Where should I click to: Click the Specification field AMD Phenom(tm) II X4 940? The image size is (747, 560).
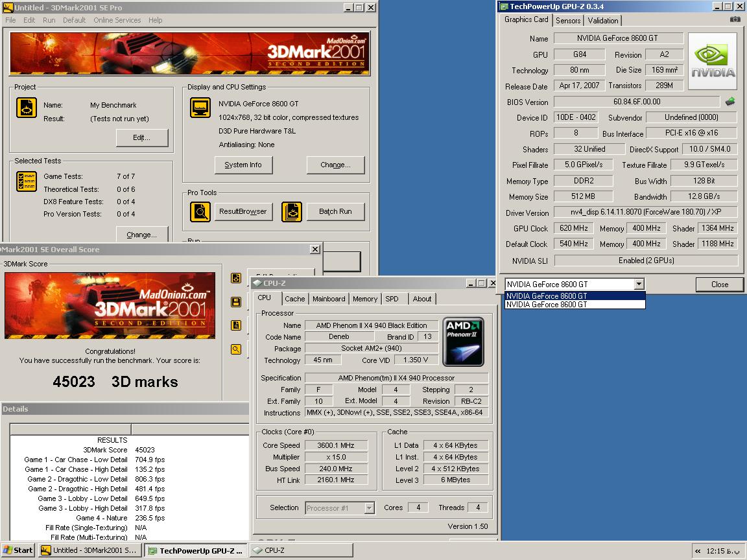coord(396,378)
